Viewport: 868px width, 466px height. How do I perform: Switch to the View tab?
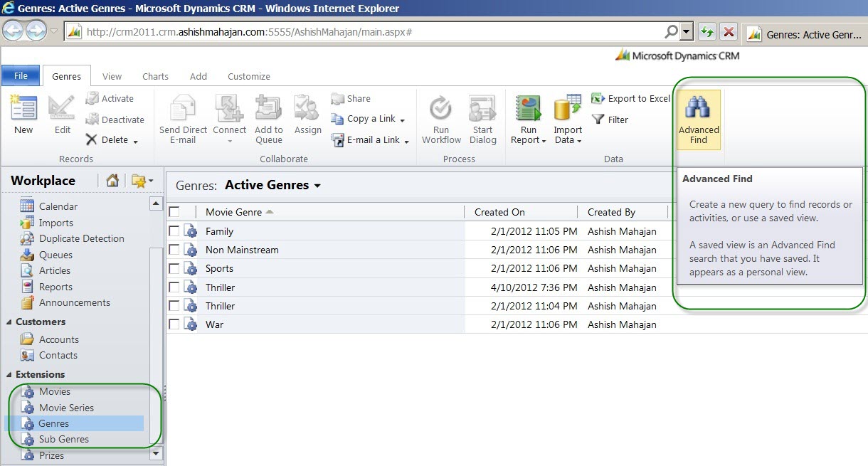coord(112,76)
